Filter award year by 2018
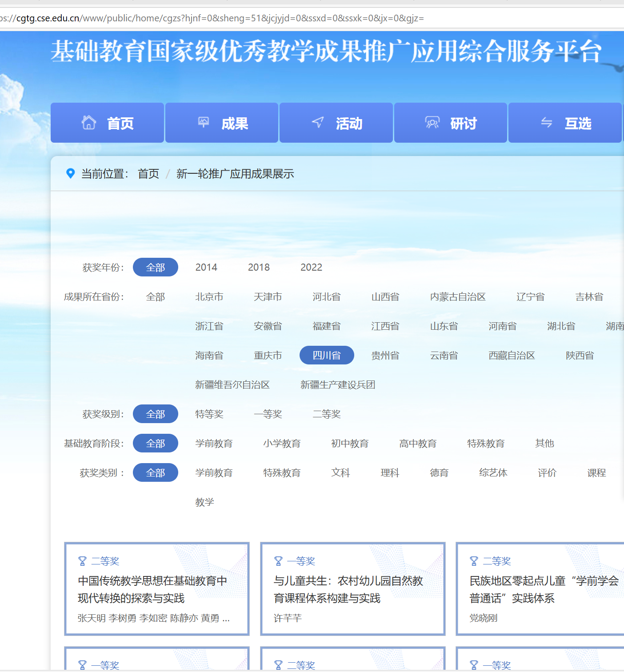The width and height of the screenshot is (624, 672). pyautogui.click(x=259, y=267)
